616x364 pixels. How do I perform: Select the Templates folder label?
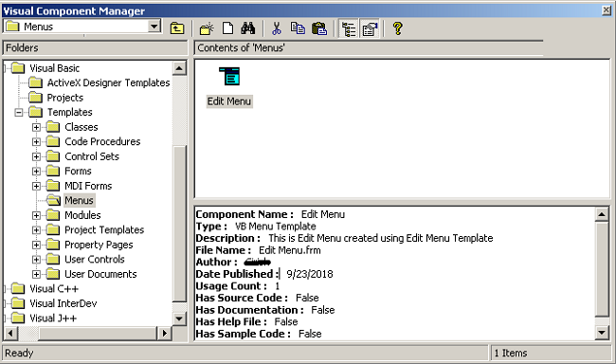pyautogui.click(x=70, y=113)
